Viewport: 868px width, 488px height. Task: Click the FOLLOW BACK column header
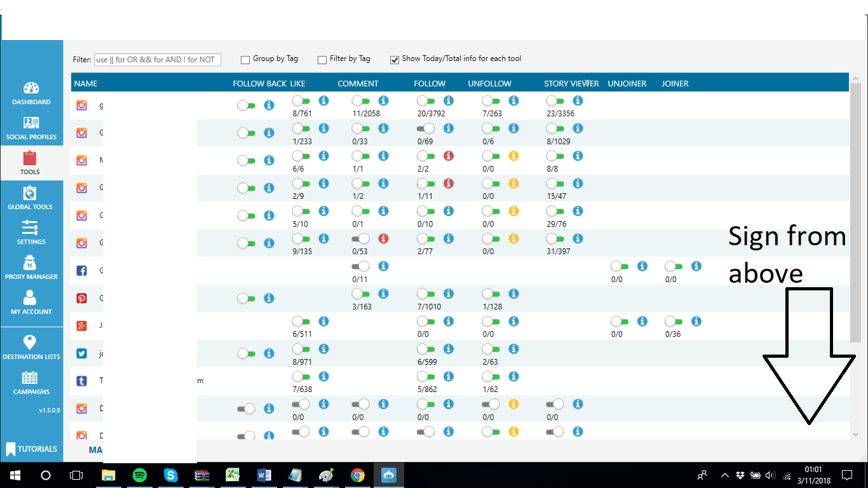click(x=260, y=84)
